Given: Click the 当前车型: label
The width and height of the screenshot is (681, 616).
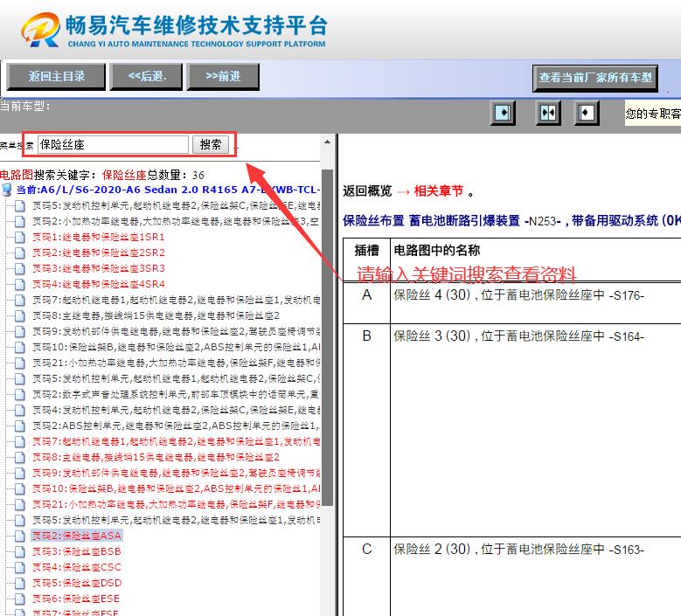Looking at the screenshot, I should [25, 106].
